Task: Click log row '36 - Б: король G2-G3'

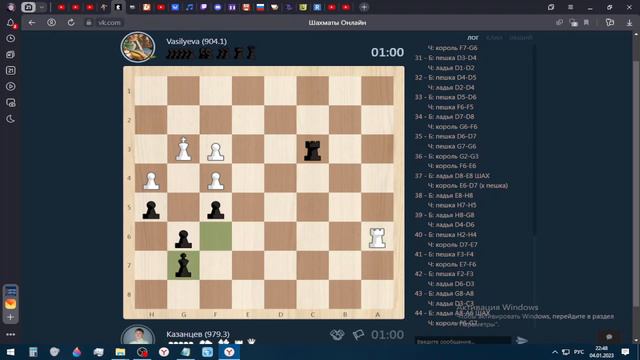Action: tap(447, 156)
